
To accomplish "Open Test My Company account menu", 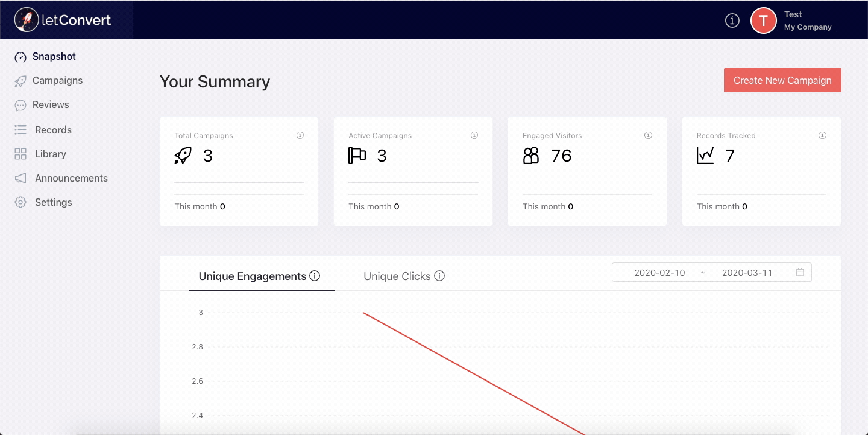I will tap(808, 21).
